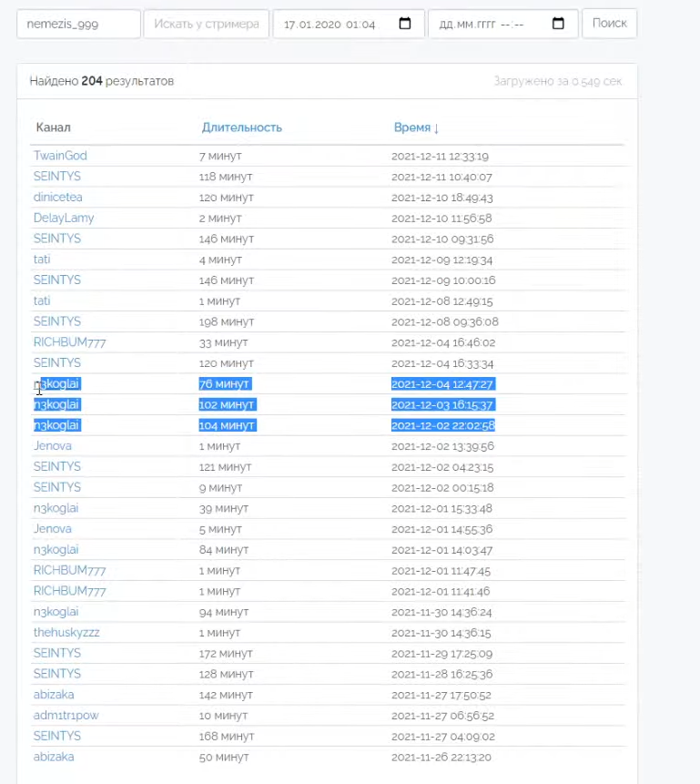Open thehuskyzzz channel link
The image size is (700, 784).
click(66, 633)
